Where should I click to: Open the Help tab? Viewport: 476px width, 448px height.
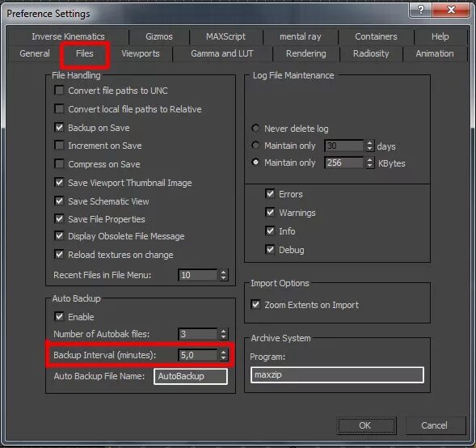(440, 36)
